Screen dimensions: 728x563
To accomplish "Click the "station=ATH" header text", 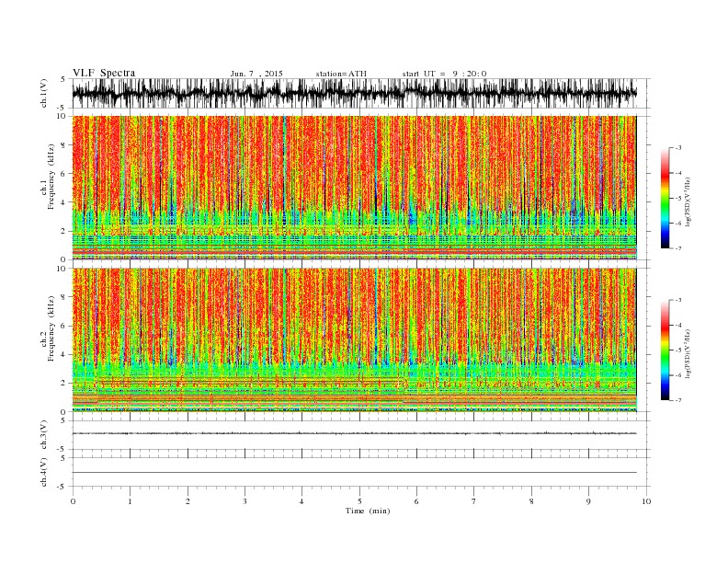I will tap(341, 74).
